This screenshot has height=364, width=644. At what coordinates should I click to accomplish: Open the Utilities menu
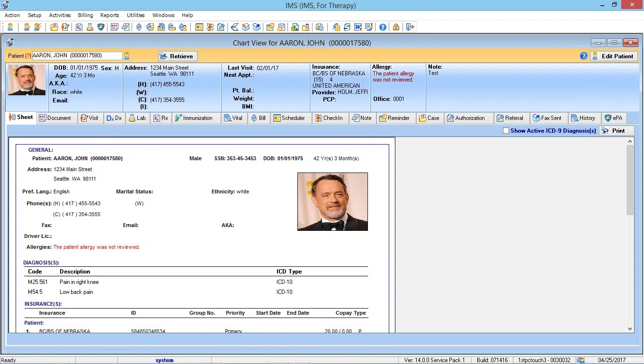136,15
